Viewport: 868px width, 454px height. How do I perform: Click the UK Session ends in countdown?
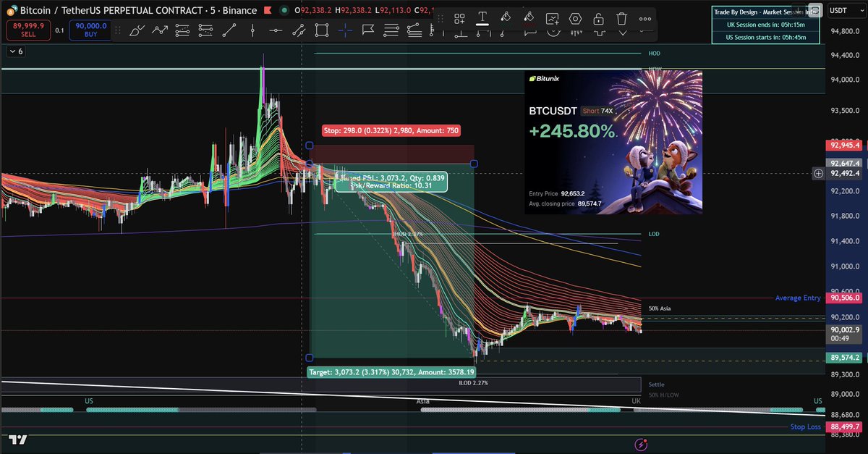(767, 25)
